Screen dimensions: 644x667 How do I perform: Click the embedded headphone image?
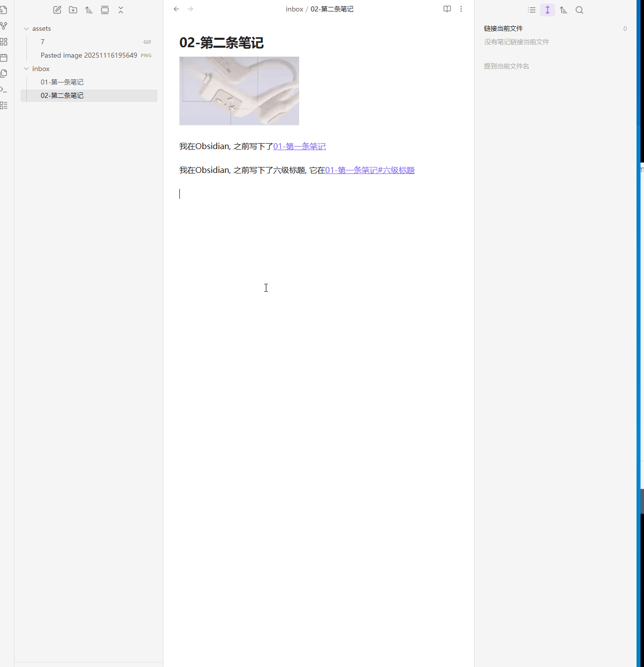coord(239,91)
